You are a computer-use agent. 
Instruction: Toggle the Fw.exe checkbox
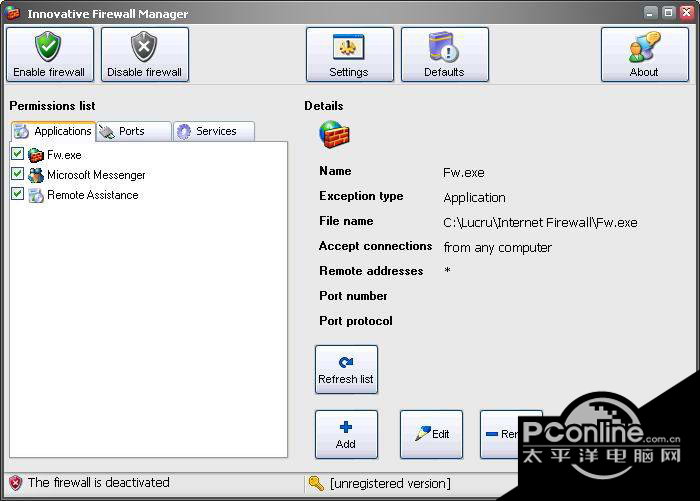coord(17,154)
